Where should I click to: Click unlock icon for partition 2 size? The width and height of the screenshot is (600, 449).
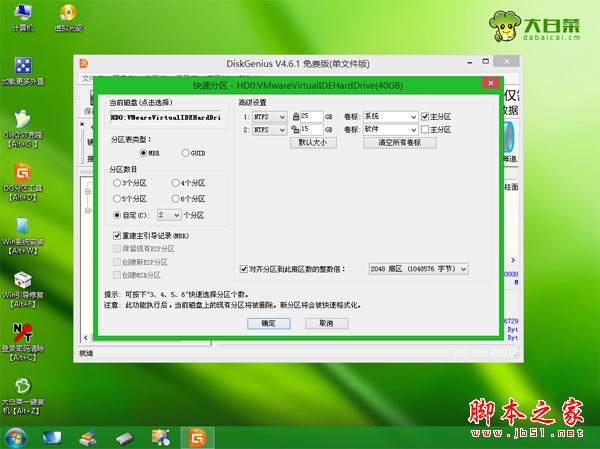[295, 129]
